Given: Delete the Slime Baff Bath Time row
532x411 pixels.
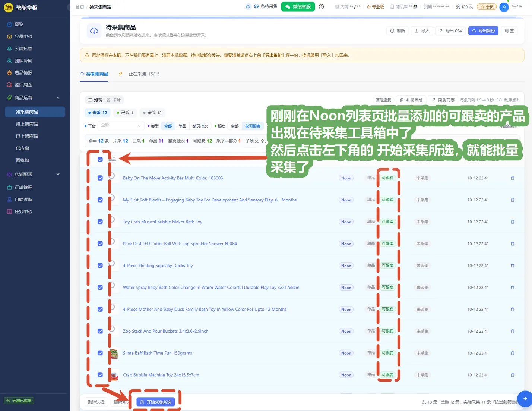Looking at the screenshot, I should point(512,353).
